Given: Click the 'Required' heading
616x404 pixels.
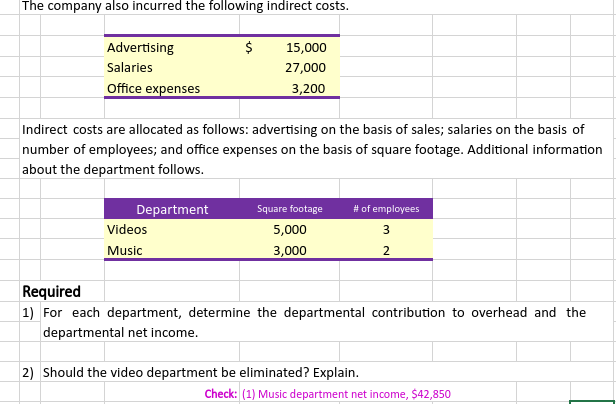Looking at the screenshot, I should click(x=51, y=292).
